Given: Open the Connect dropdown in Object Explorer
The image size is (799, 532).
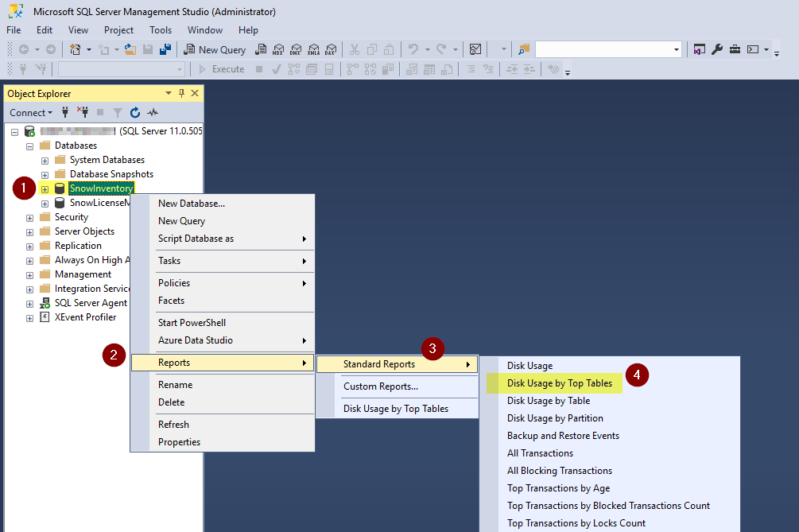Looking at the screenshot, I should point(30,113).
